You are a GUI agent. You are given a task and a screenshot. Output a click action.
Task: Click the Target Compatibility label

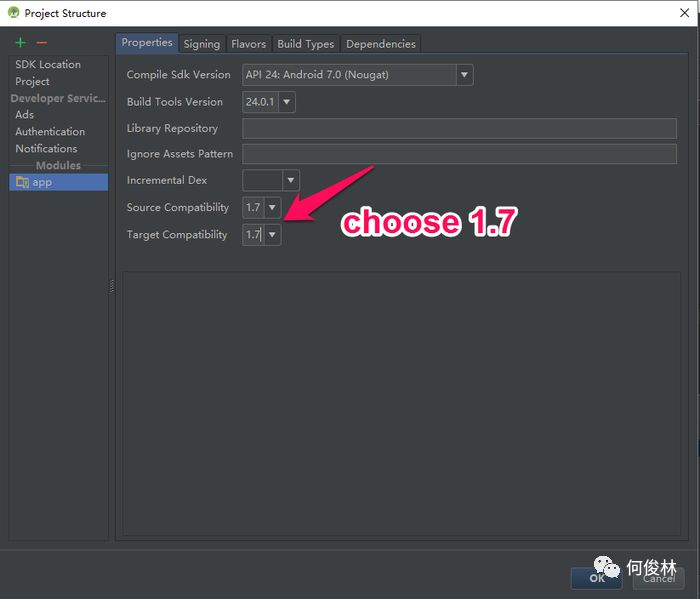click(177, 235)
